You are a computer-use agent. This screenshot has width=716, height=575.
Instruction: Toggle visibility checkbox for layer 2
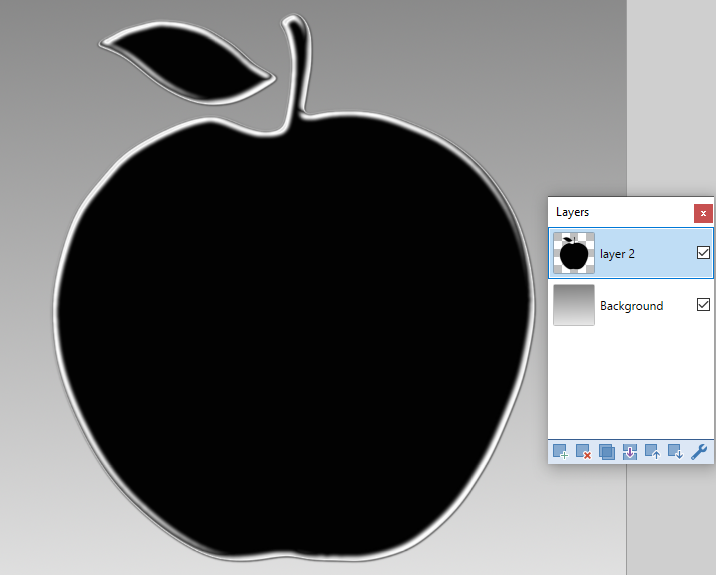coord(703,253)
